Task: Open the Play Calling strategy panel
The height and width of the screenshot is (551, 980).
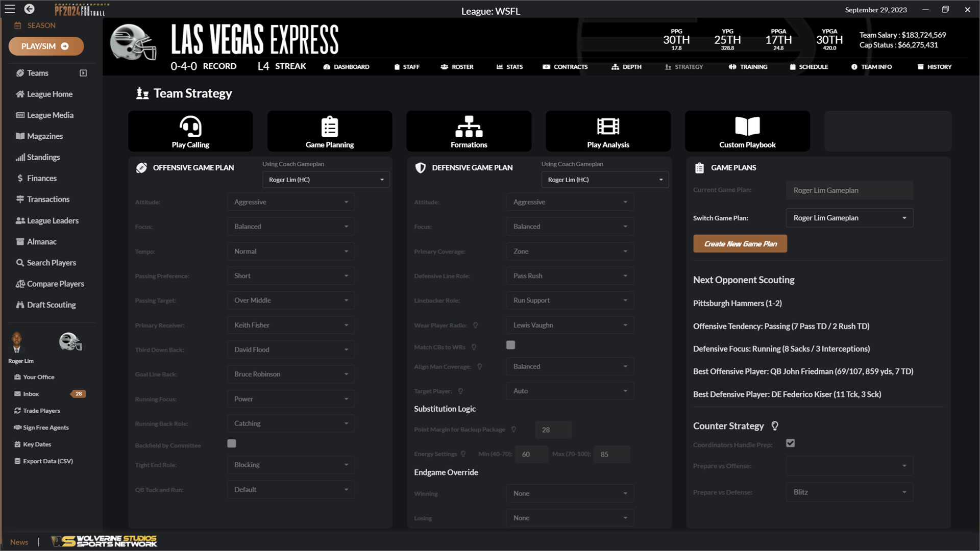Action: 190,131
